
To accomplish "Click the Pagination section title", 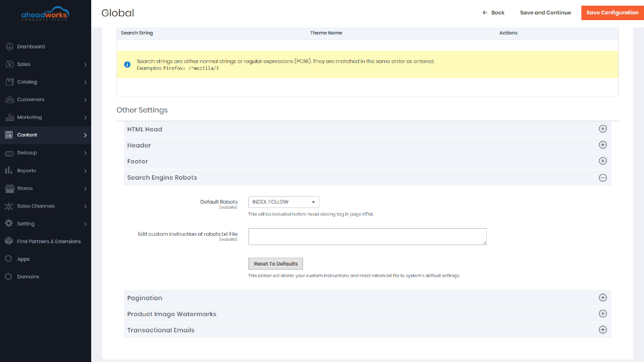I will (145, 298).
